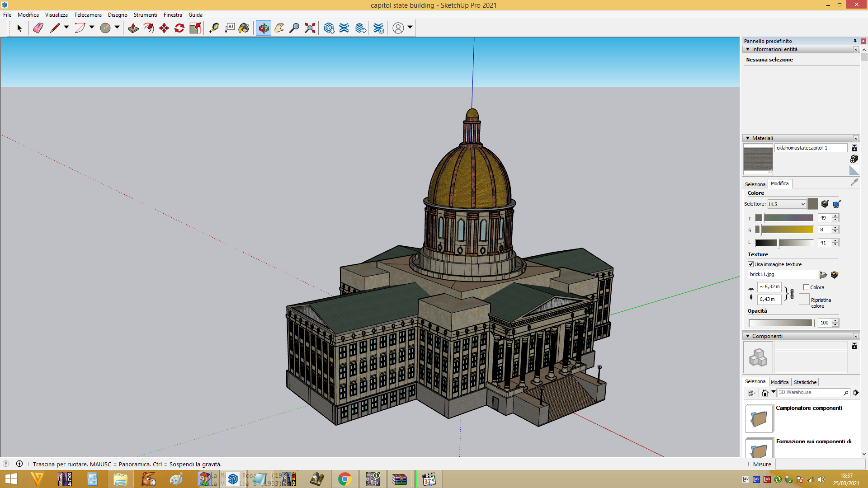
Task: Open components details arrow button
Action: tap(856, 393)
